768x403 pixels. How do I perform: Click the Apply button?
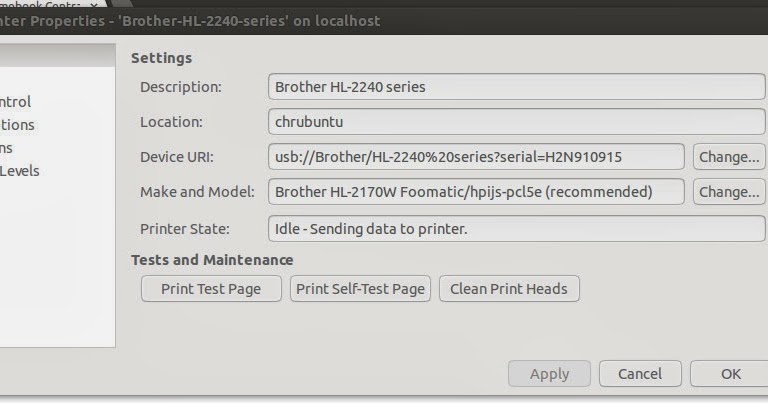click(x=549, y=374)
